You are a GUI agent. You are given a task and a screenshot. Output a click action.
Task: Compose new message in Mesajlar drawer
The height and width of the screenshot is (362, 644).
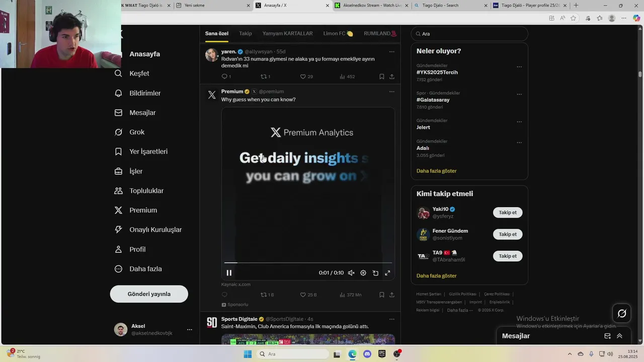(x=607, y=336)
